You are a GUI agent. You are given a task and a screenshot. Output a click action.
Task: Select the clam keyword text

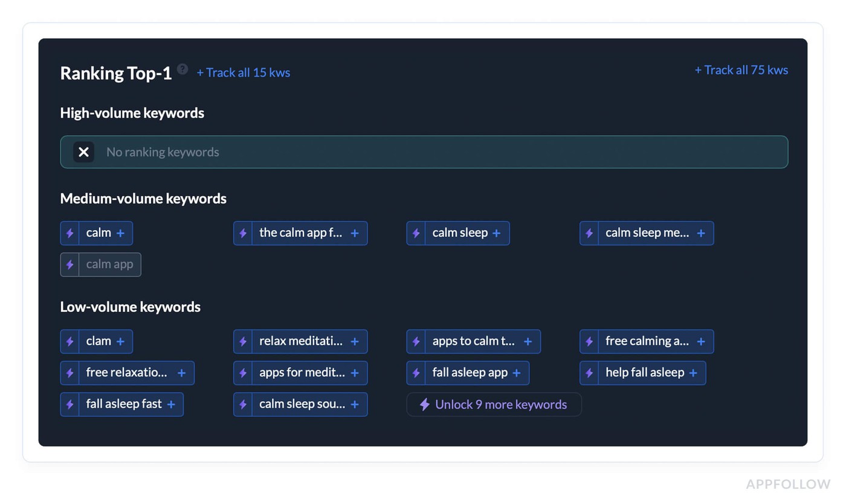(x=98, y=341)
